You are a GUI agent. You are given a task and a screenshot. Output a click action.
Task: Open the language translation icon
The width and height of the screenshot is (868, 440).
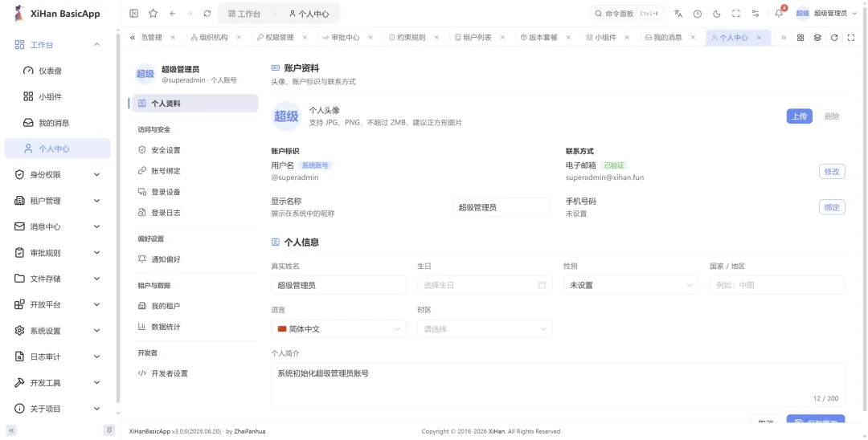tap(678, 14)
